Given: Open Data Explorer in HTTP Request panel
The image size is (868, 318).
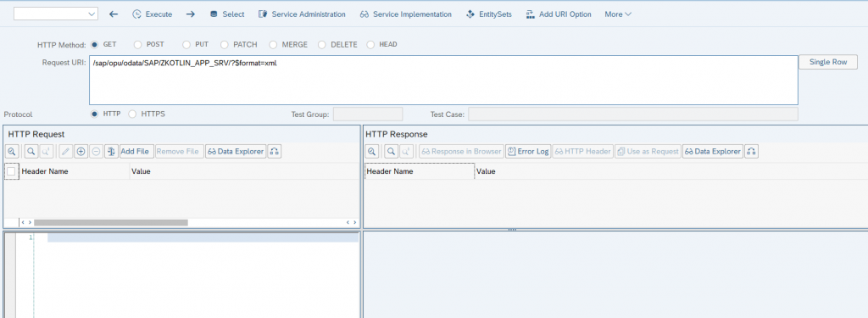Looking at the screenshot, I should click(x=236, y=151).
